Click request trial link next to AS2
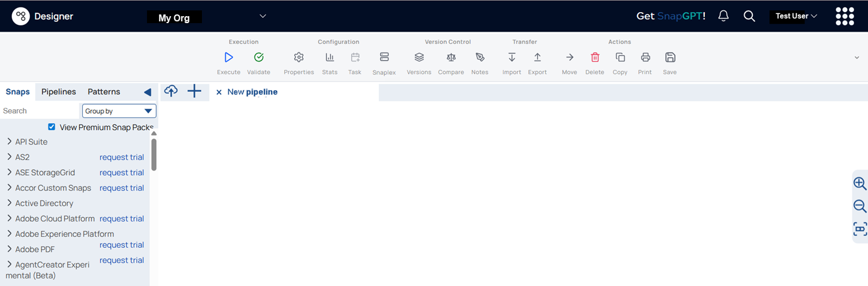The width and height of the screenshot is (868, 286). pos(122,157)
